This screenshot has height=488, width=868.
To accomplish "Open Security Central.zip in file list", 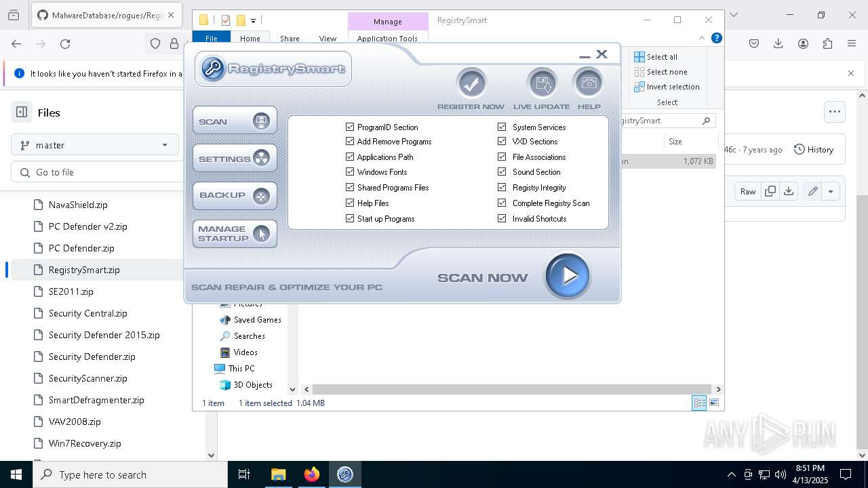I will (88, 313).
